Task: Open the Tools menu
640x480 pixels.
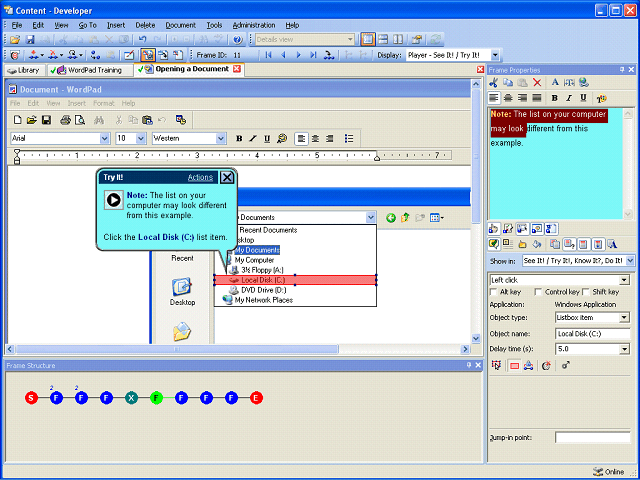Action: pyautogui.click(x=214, y=25)
